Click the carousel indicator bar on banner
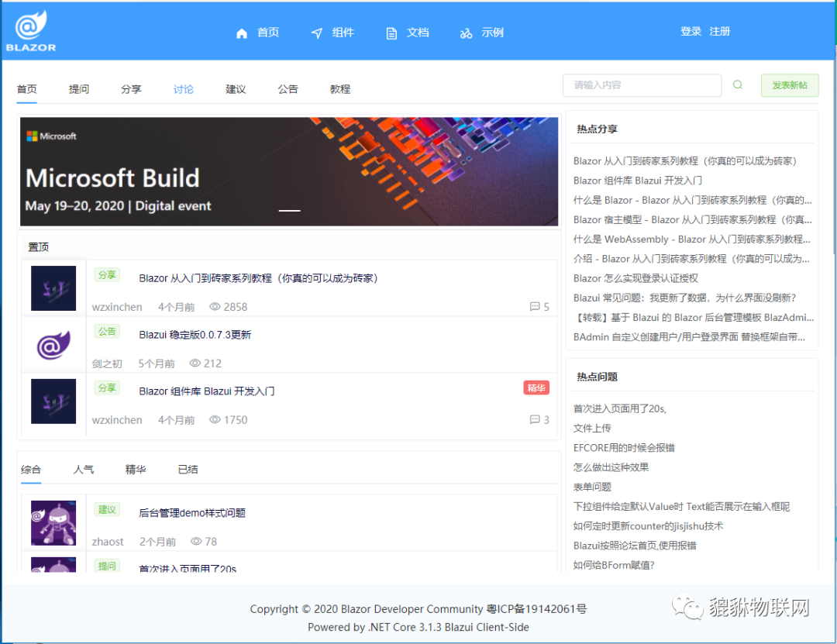The image size is (837, 644). coord(289,210)
